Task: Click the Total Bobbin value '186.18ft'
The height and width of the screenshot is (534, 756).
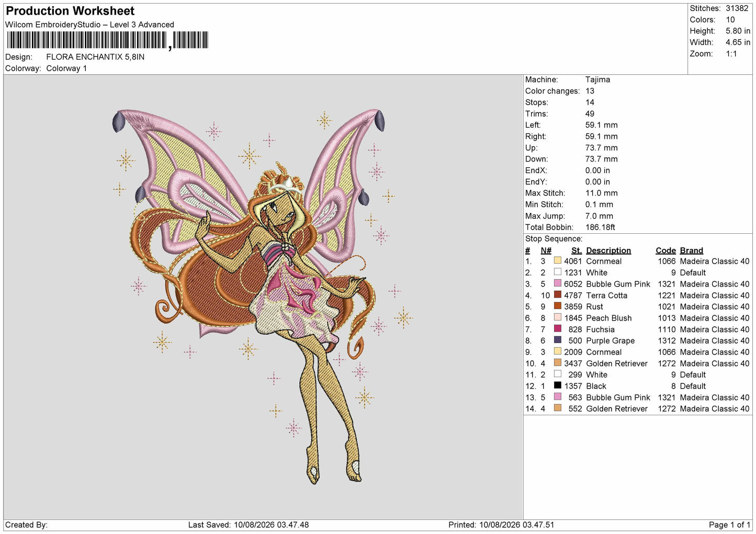Action: (x=600, y=228)
